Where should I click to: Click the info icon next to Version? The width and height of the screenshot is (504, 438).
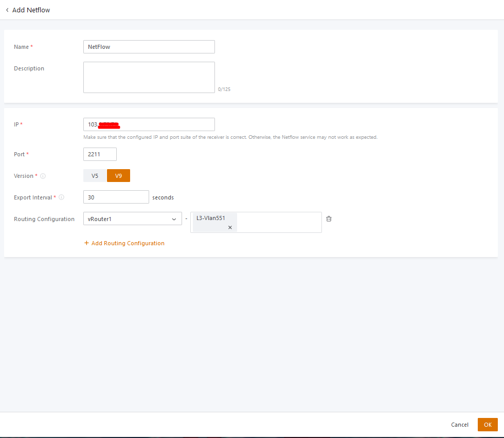[43, 176]
